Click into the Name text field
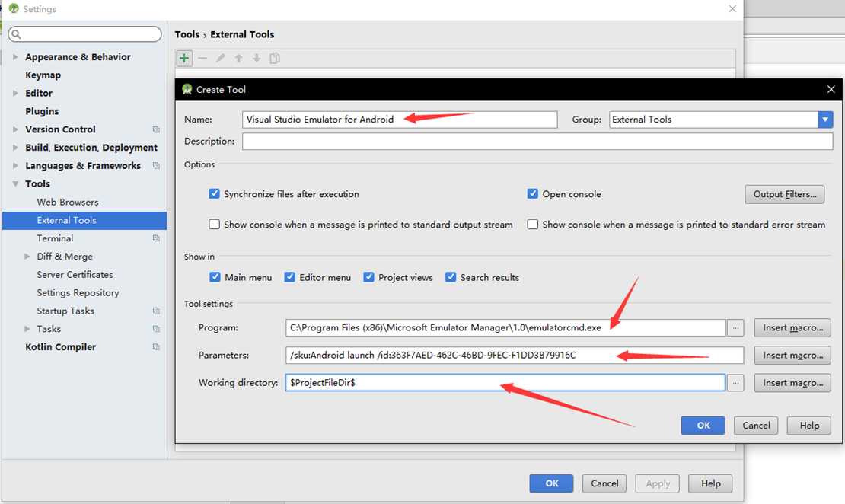Image resolution: width=845 pixels, height=504 pixels. 400,120
